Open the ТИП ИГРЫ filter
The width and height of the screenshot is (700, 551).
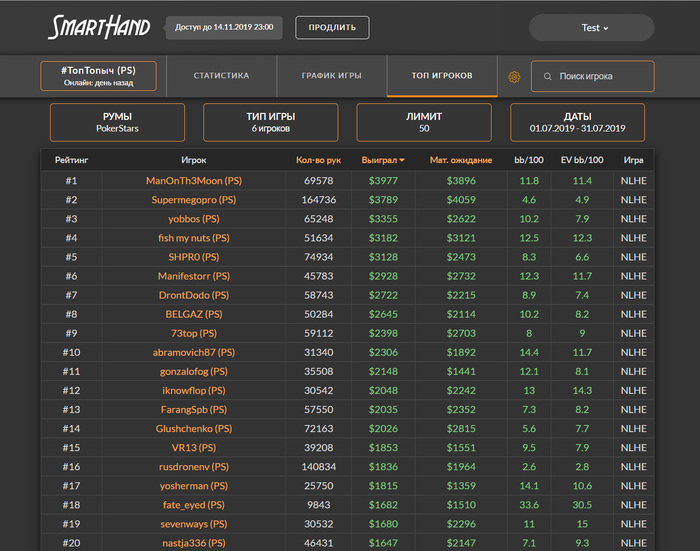(x=271, y=122)
